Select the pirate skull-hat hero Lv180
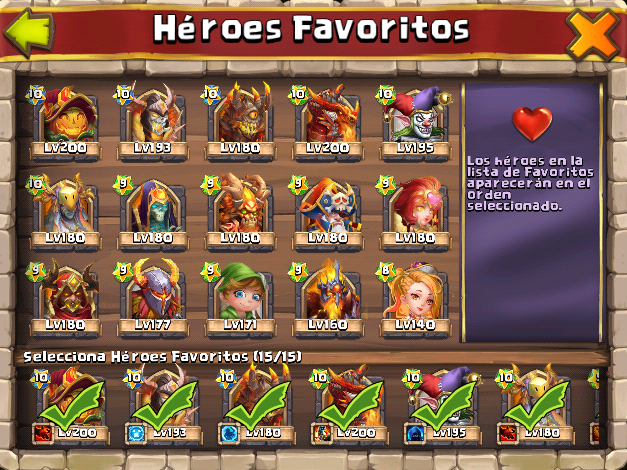Viewport: 627px width, 470px height. click(328, 213)
